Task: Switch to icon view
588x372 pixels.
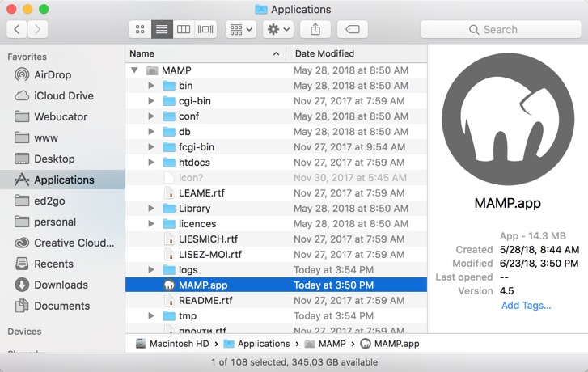Action: pos(140,29)
